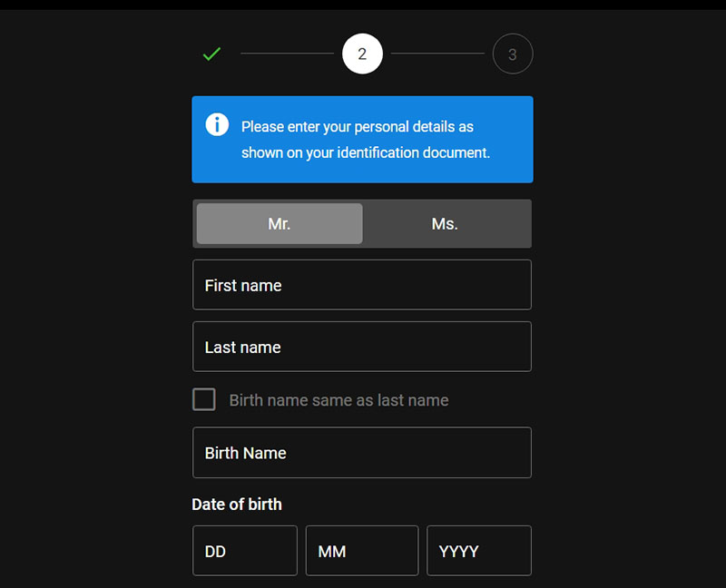This screenshot has width=726, height=588.
Task: Click progress line between steps 1 and 2
Action: click(x=287, y=54)
